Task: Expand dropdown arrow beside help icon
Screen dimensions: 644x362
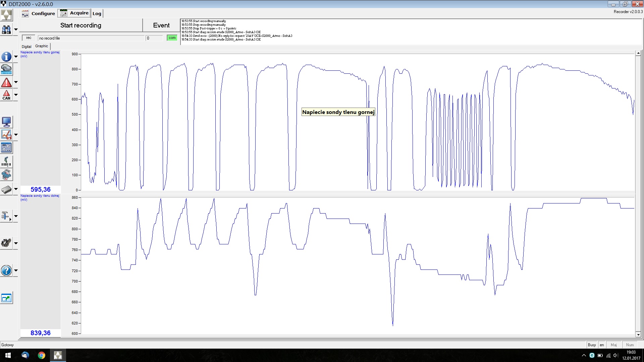Action: pyautogui.click(x=16, y=270)
